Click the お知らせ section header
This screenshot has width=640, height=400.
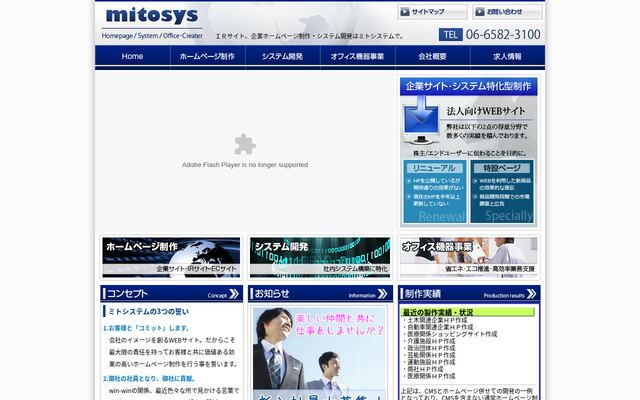point(320,293)
